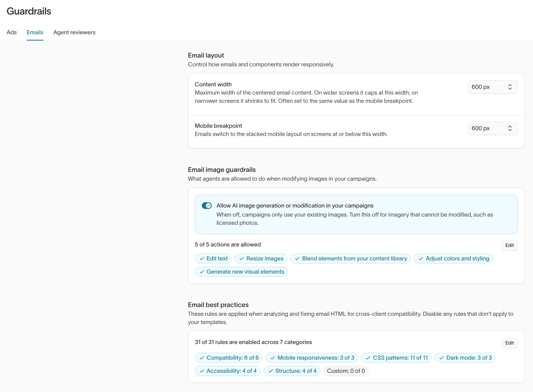Viewport: 533px width, 392px height.
Task: Click the Dark mode: 3 of 3 chip
Action: [465, 358]
